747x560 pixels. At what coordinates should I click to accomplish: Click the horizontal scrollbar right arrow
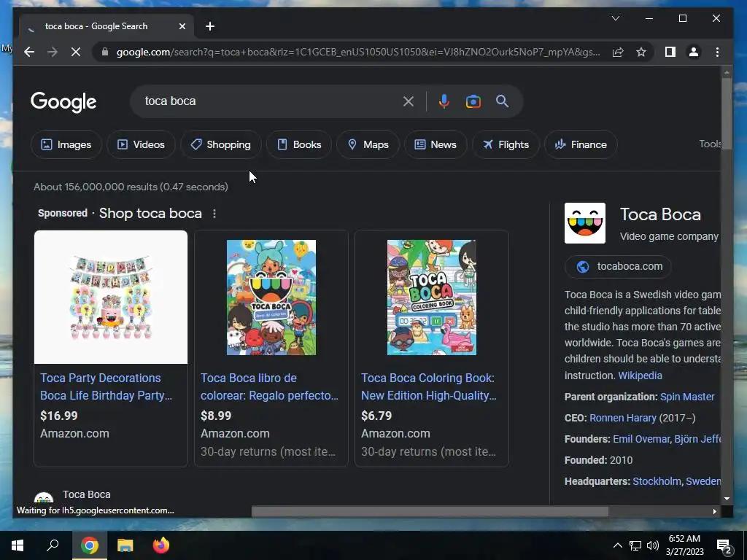point(715,511)
